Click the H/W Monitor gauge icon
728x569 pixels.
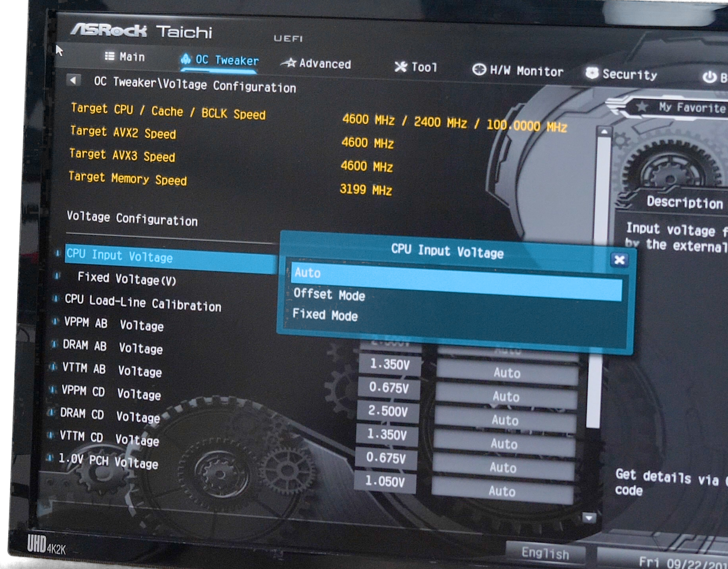click(x=479, y=70)
